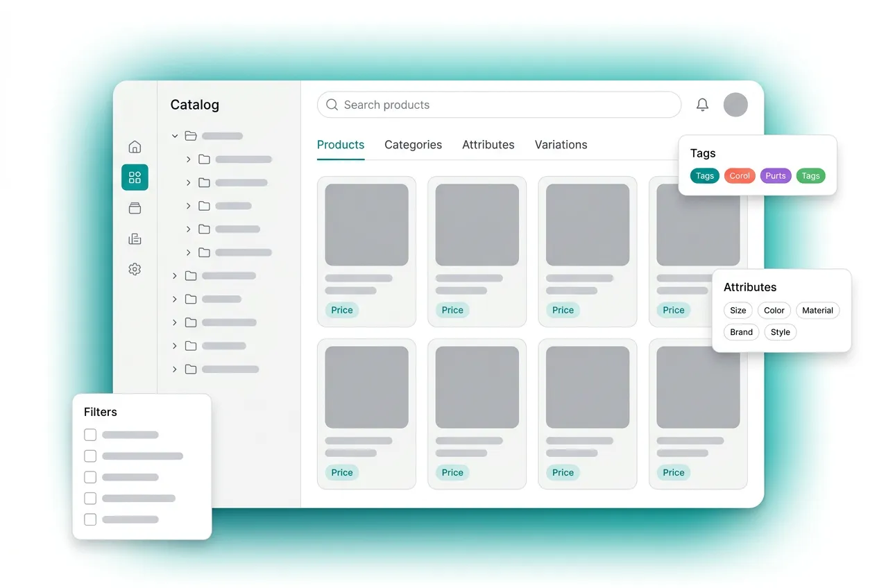Screen dimensions: 877x588
Task: Choose the Color attribute chip
Action: pos(774,311)
